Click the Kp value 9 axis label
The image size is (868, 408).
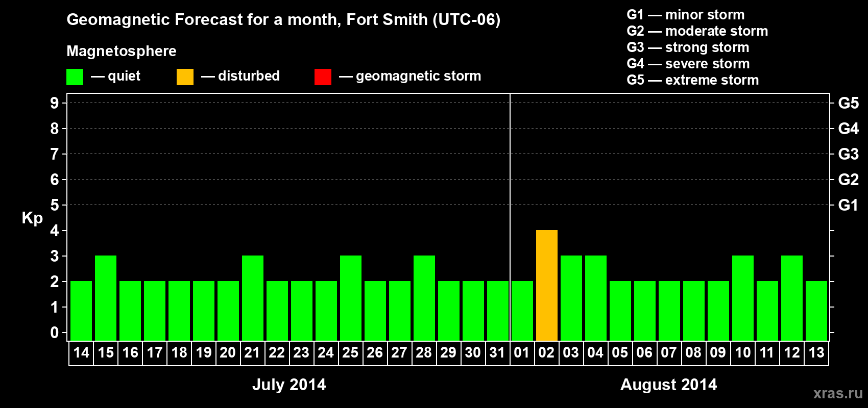[x=55, y=103]
